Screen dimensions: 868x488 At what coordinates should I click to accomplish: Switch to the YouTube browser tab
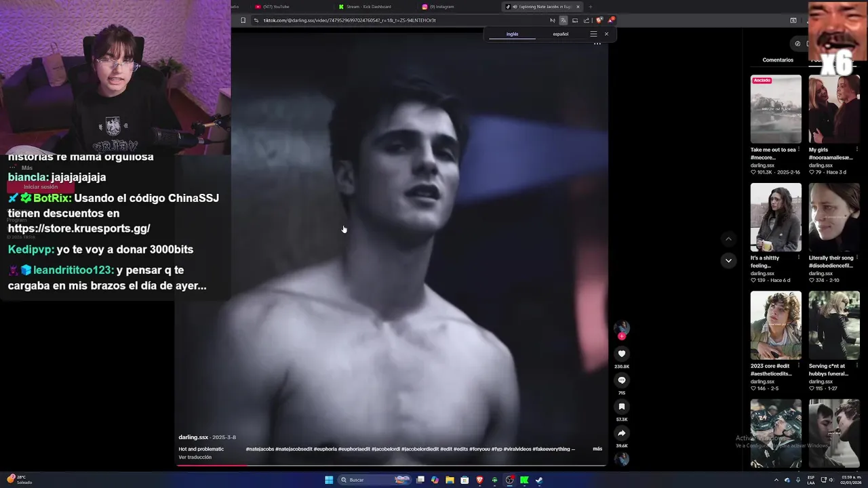(x=292, y=7)
